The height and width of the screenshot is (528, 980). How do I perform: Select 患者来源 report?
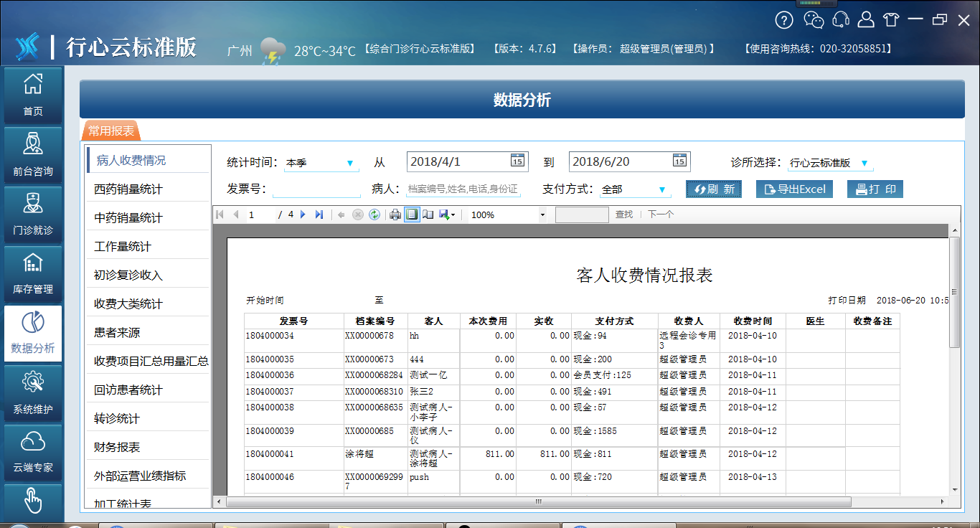click(149, 333)
